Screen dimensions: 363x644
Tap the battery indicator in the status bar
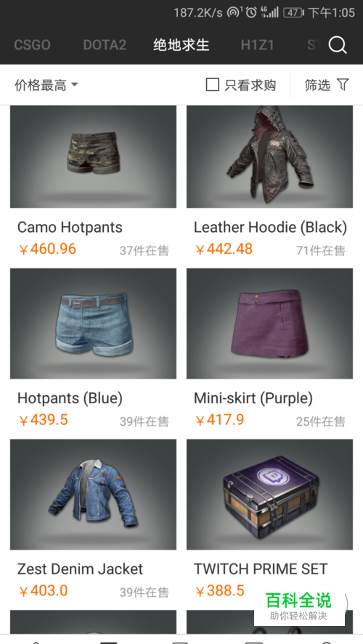(294, 13)
